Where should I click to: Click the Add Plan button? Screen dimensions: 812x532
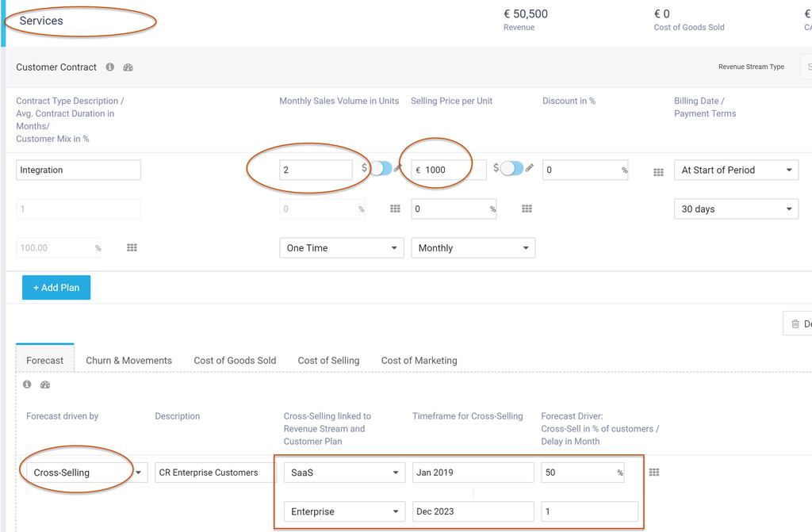click(56, 287)
